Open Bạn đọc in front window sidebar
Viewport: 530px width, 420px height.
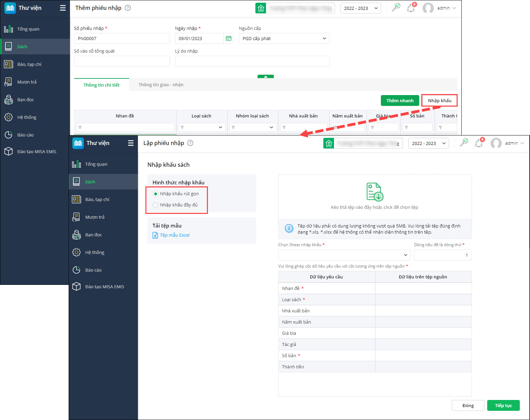(104, 235)
